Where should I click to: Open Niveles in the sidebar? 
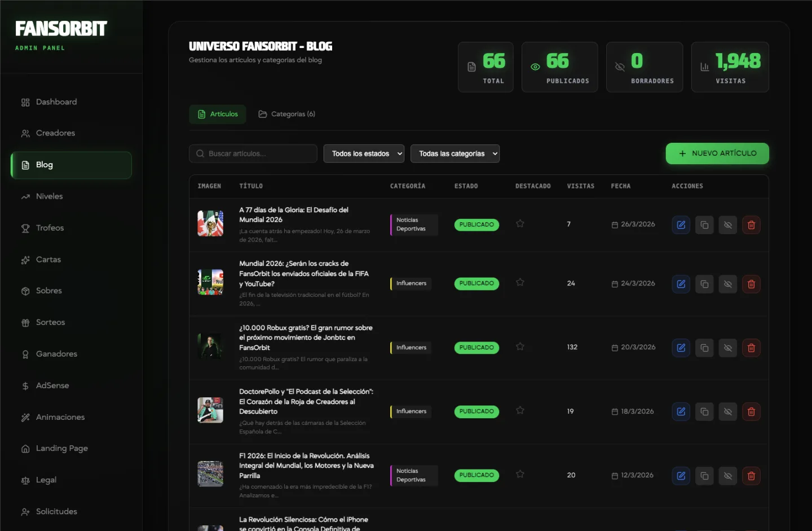[x=71, y=196]
